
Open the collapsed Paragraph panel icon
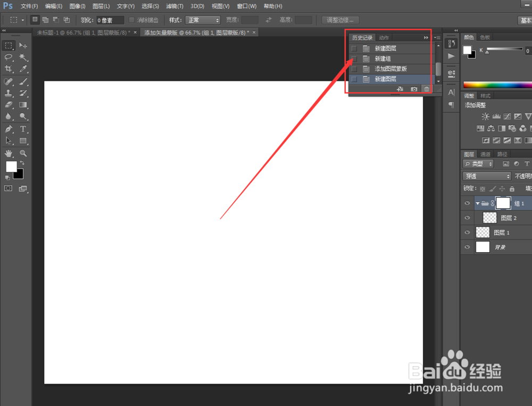coord(451,104)
